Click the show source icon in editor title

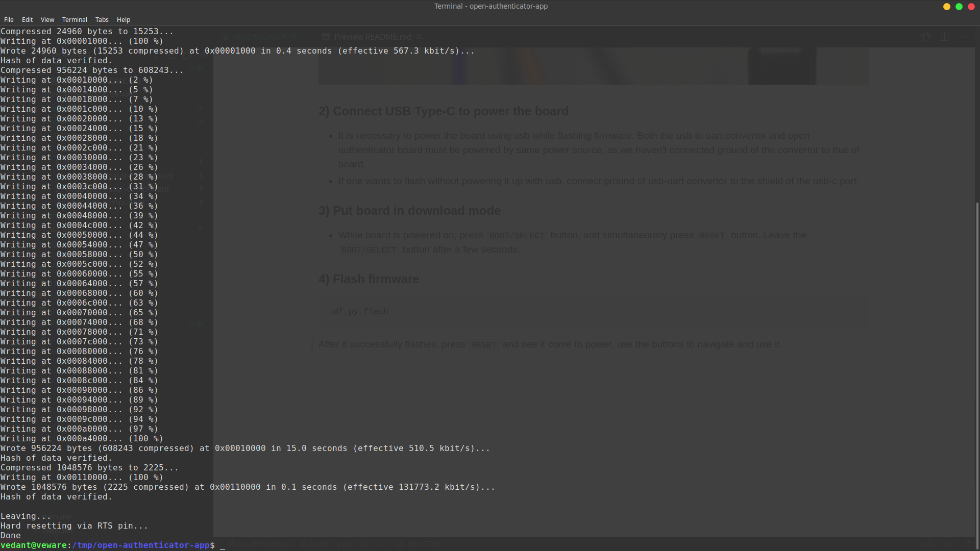coord(925,37)
